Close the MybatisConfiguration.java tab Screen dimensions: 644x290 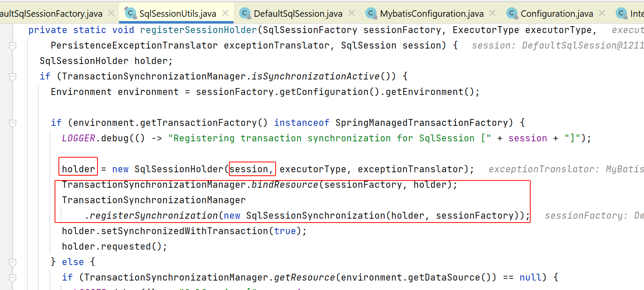492,14
